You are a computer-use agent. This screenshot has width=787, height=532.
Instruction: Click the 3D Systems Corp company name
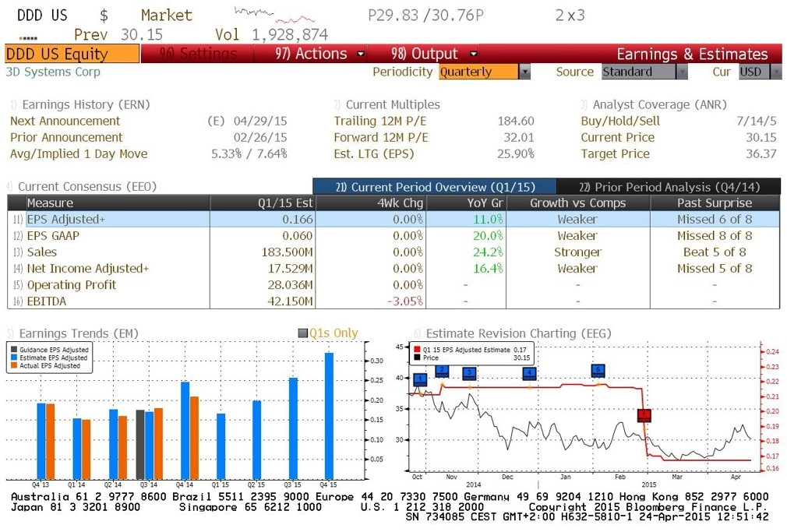pos(53,72)
